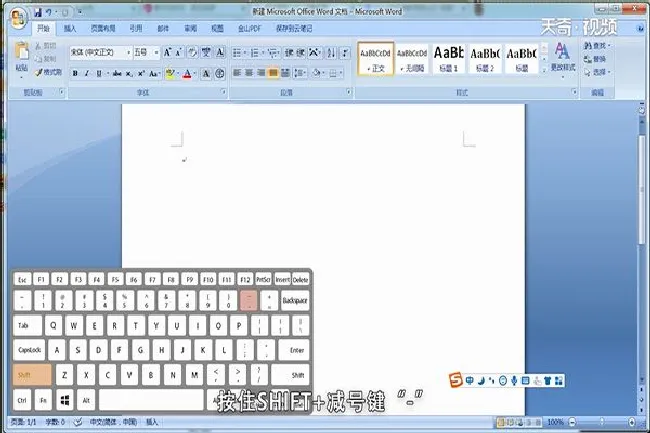The width and height of the screenshot is (650, 433).
Task: Toggle bold formatting
Action: point(75,74)
